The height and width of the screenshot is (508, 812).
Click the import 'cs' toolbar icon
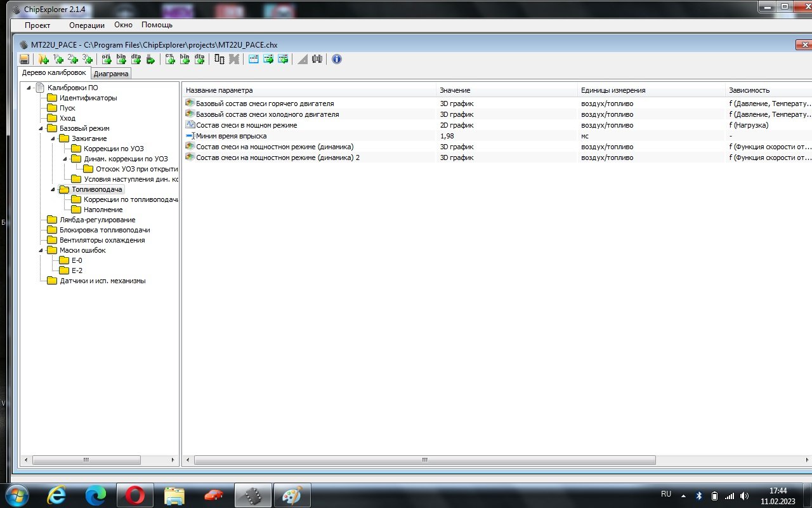click(170, 59)
